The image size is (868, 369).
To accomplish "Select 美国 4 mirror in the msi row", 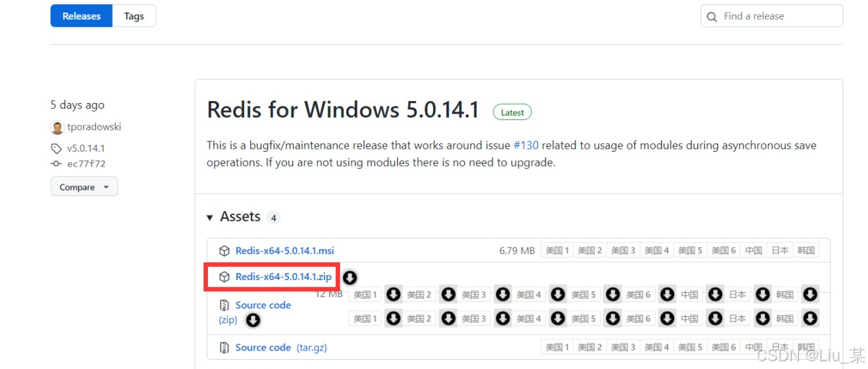I will click(x=656, y=250).
